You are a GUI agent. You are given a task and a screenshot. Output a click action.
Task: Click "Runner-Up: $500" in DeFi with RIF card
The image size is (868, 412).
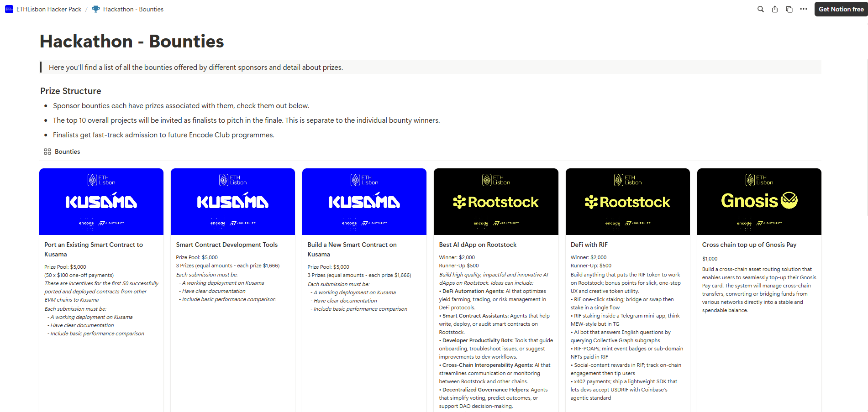point(591,266)
